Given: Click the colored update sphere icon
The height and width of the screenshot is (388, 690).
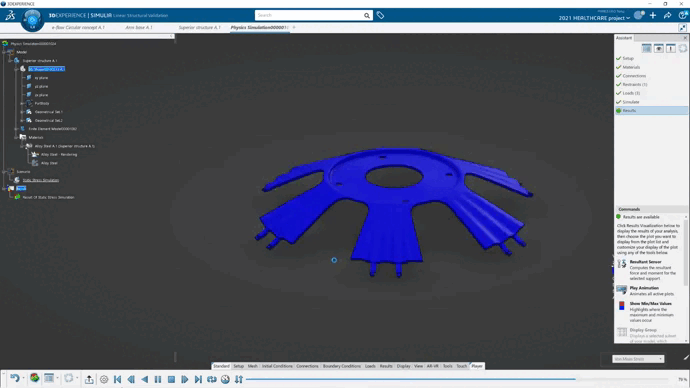Looking at the screenshot, I should point(34,378).
